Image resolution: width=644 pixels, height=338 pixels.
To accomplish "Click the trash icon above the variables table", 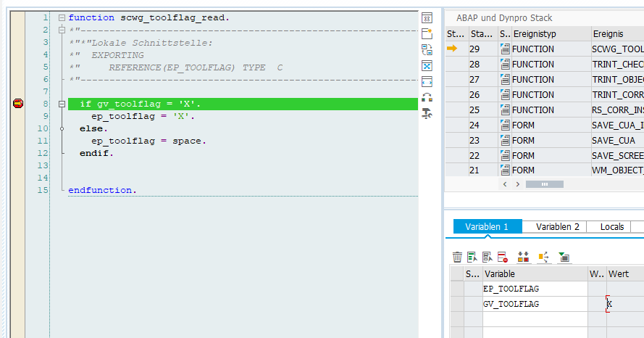I will [x=457, y=257].
